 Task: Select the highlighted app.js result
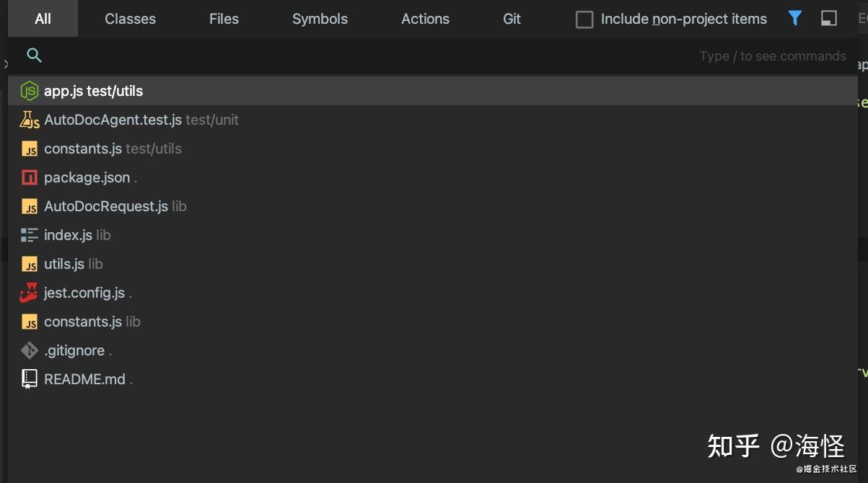point(94,91)
